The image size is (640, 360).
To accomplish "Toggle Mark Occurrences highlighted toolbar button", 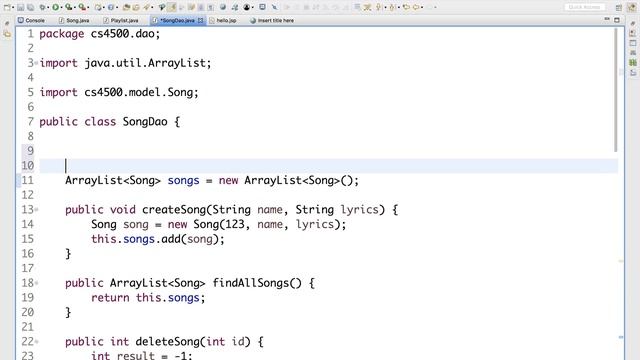I will point(172,7).
